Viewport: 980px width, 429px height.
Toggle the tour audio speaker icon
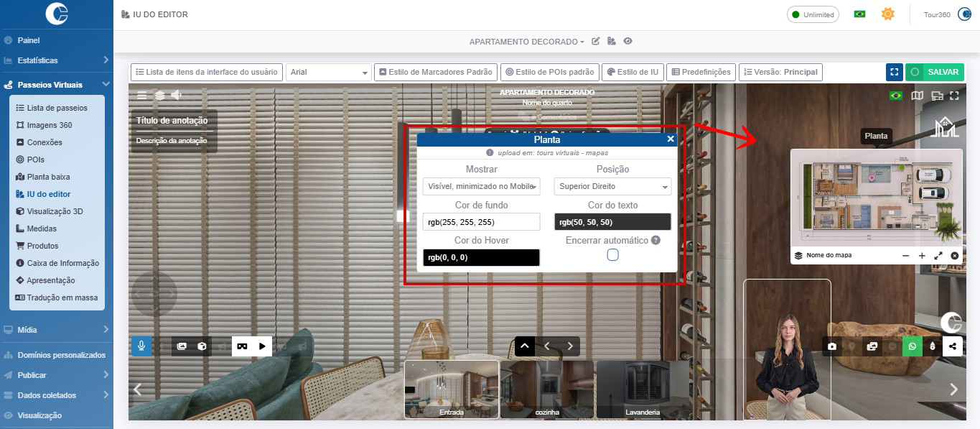(177, 95)
